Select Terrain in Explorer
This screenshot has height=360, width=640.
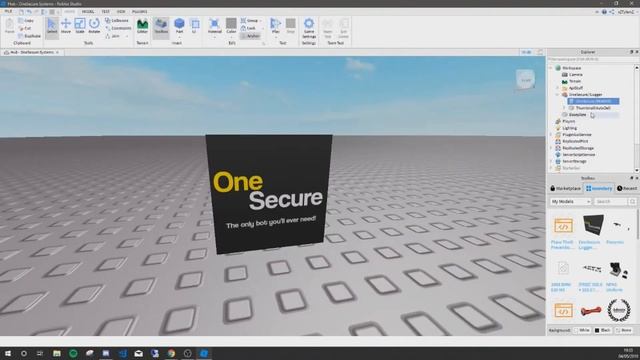tap(571, 81)
